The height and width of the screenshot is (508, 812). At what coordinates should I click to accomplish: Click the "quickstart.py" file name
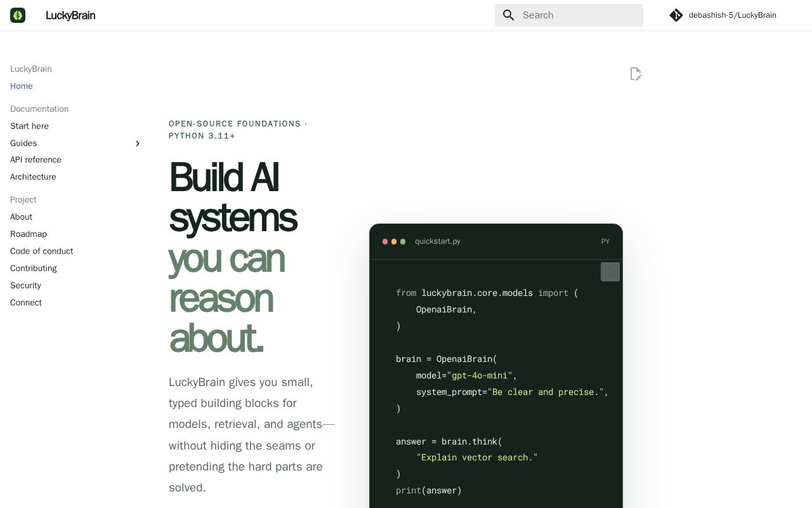click(438, 241)
